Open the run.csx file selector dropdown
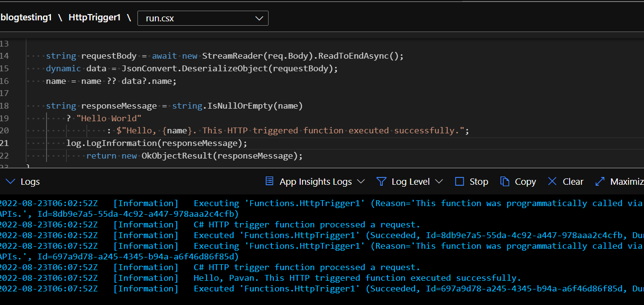This screenshot has height=305, width=644. [203, 18]
